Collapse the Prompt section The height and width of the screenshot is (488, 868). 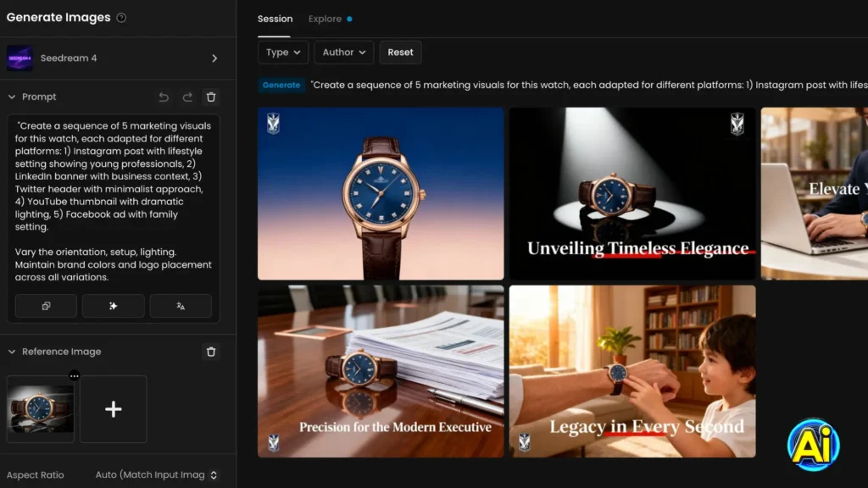12,97
